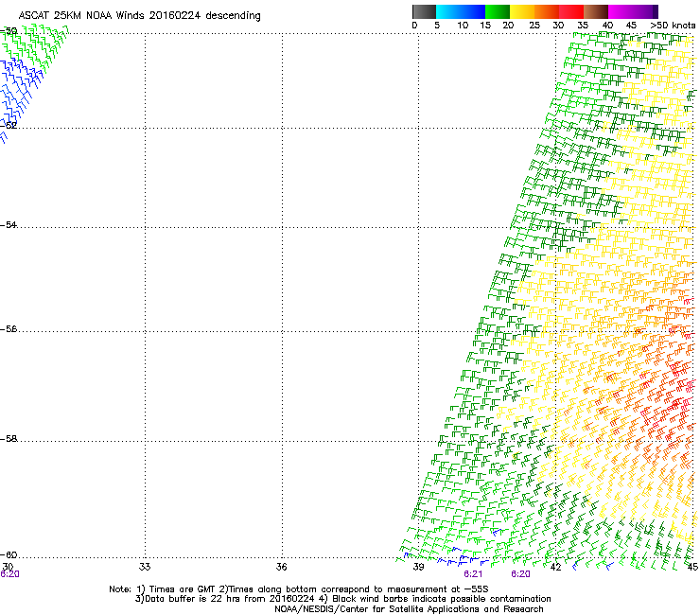Image resolution: width=700 pixels, height=615 pixels.
Task: Click the latitude label '-54'
Action: point(9,225)
